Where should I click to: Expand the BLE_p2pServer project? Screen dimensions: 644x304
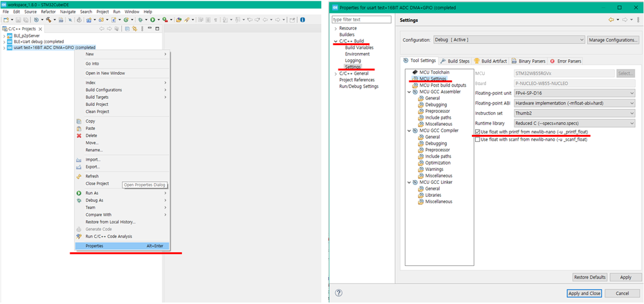[4, 35]
